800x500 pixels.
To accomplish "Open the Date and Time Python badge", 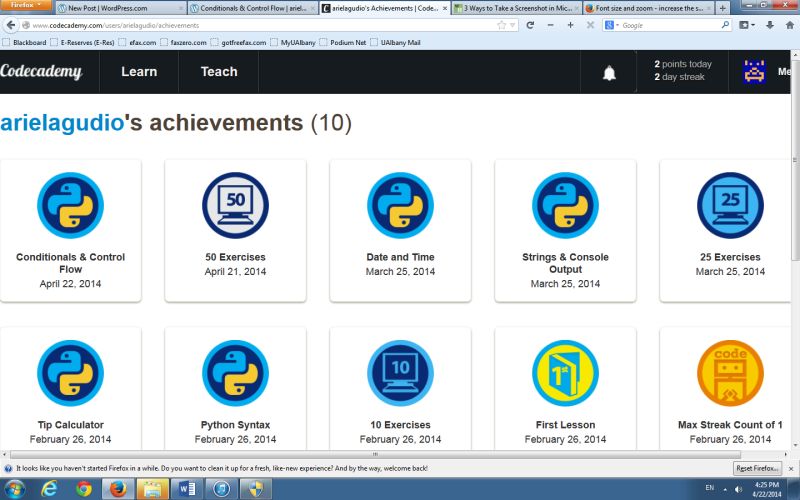I will click(401, 205).
